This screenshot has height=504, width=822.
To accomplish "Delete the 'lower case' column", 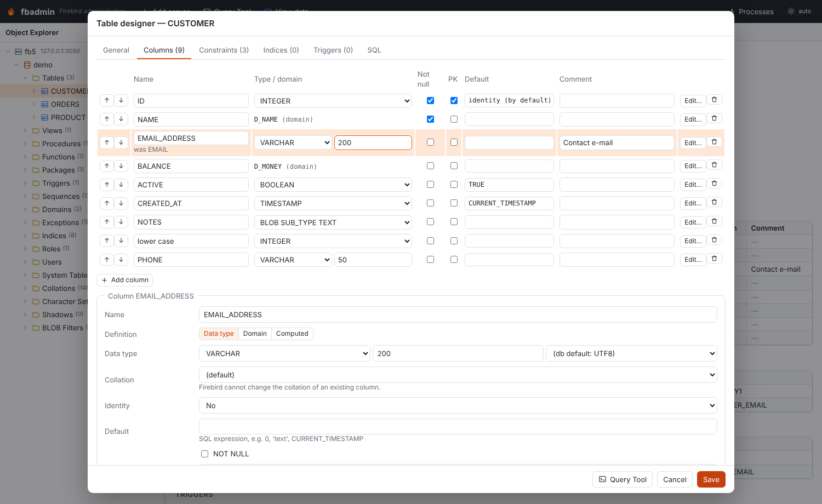I will tap(714, 240).
